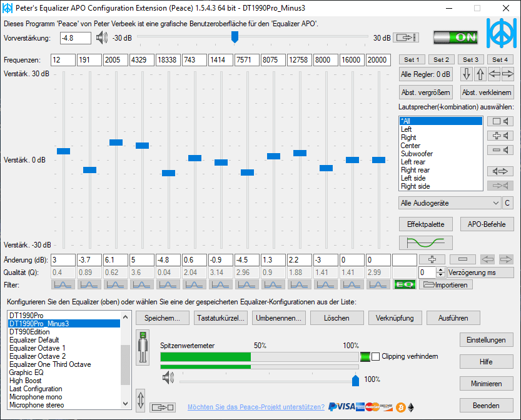Click the 100% volume slider handle
The width and height of the screenshot is (521, 420).
[355, 381]
